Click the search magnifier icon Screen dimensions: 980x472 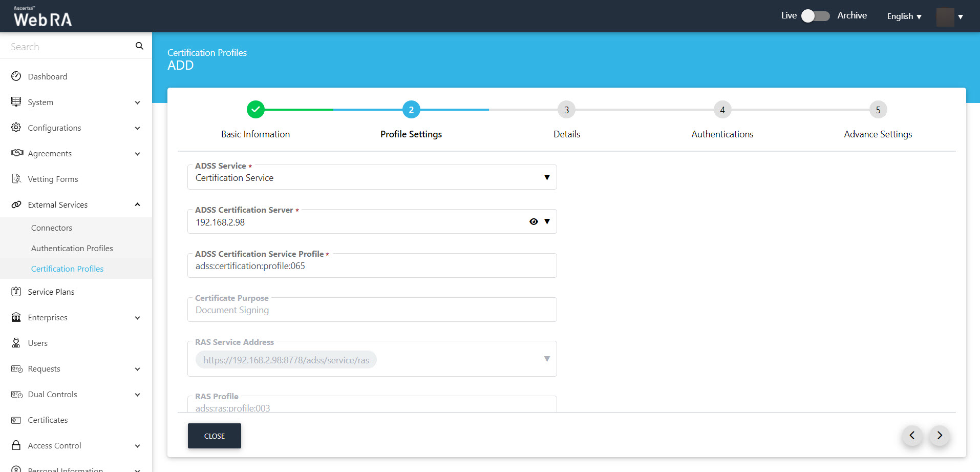tap(139, 46)
